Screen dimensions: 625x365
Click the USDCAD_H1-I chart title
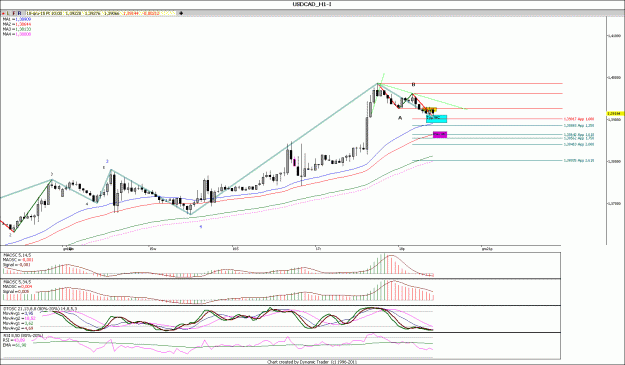[312, 4]
